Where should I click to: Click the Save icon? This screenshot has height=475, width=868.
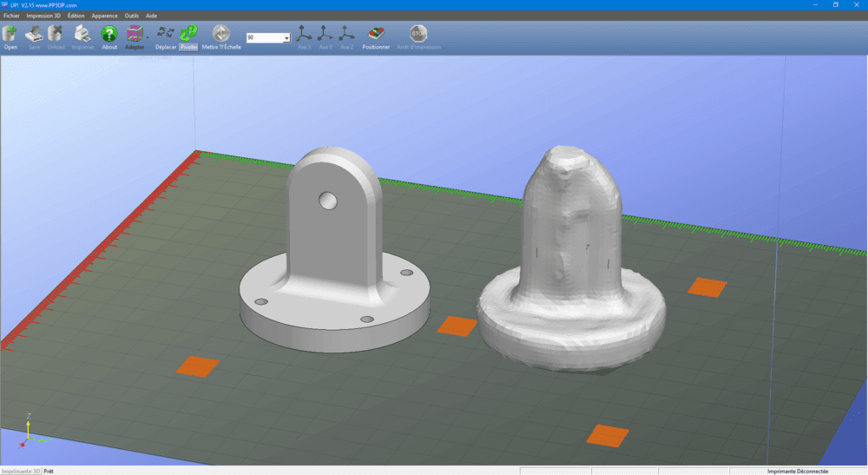(x=34, y=34)
